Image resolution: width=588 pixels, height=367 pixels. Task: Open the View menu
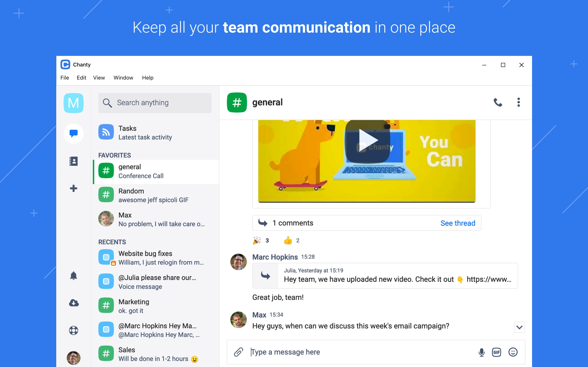99,78
